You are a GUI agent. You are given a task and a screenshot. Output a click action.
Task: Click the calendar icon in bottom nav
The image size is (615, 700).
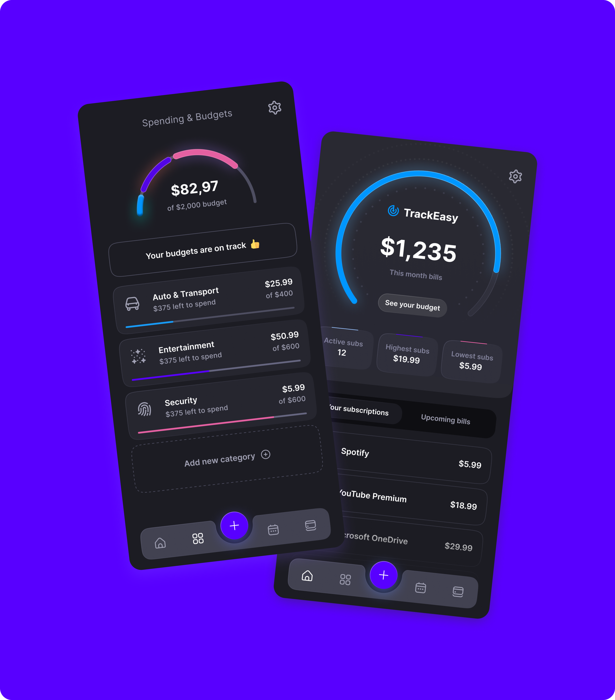tap(272, 526)
